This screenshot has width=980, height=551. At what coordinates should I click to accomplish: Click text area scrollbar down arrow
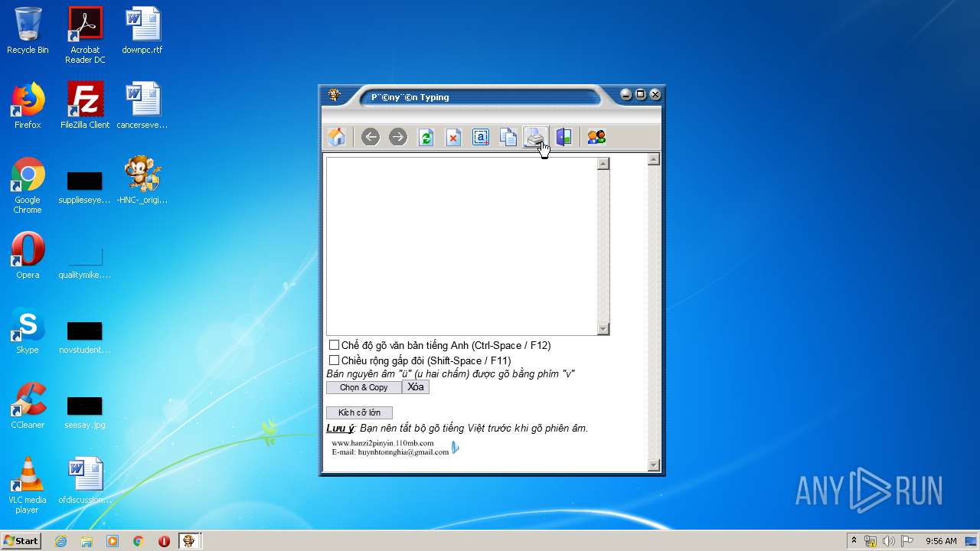603,329
